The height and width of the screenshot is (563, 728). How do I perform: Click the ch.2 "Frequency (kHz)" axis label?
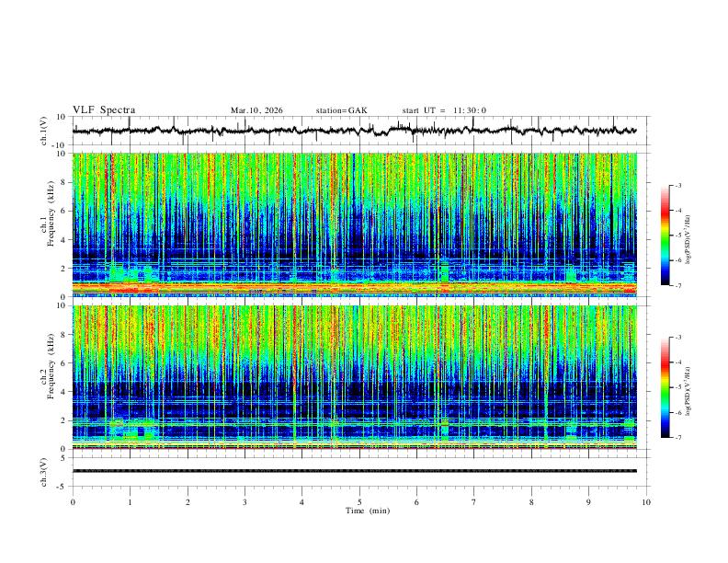pos(51,365)
